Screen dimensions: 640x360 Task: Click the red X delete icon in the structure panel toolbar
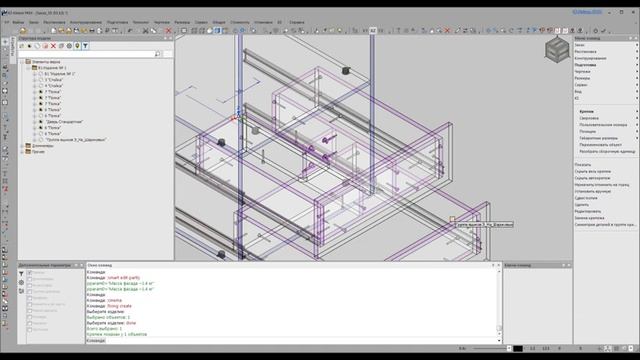[x=53, y=46]
